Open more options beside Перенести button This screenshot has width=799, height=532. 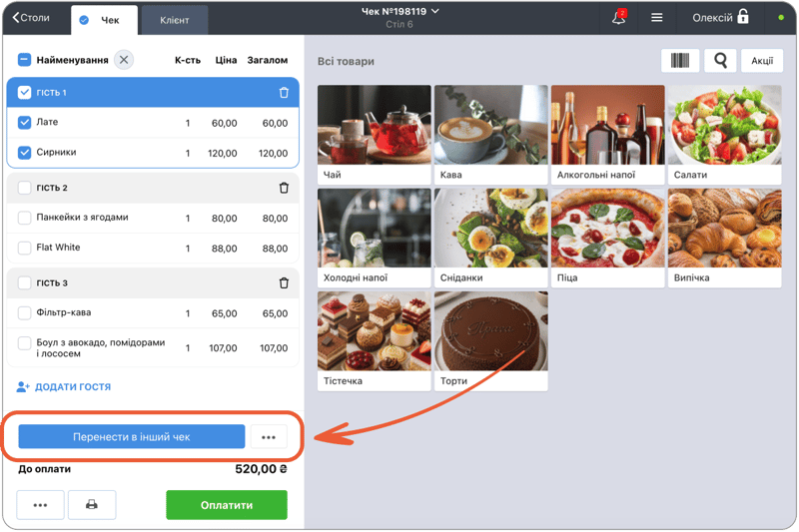tap(269, 437)
